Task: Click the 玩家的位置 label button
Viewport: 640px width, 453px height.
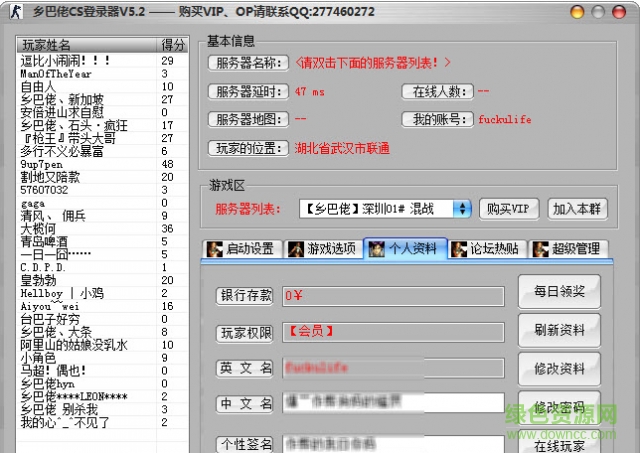Action: [x=248, y=148]
